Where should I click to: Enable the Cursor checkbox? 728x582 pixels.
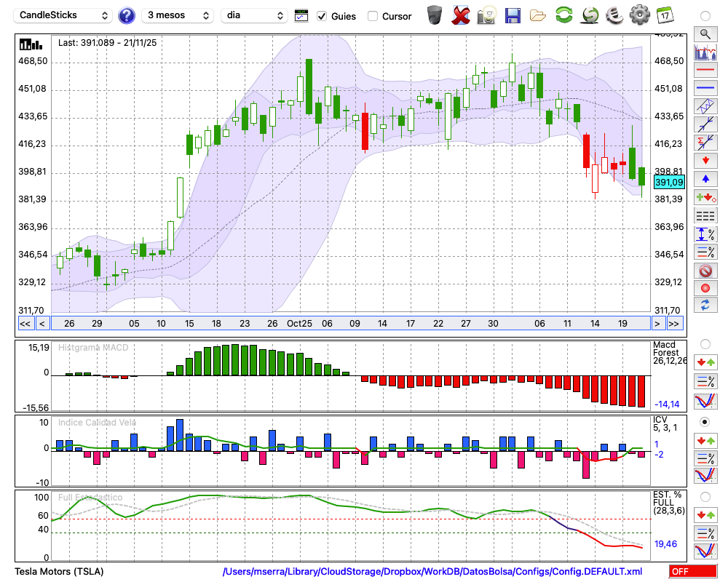[x=372, y=16]
